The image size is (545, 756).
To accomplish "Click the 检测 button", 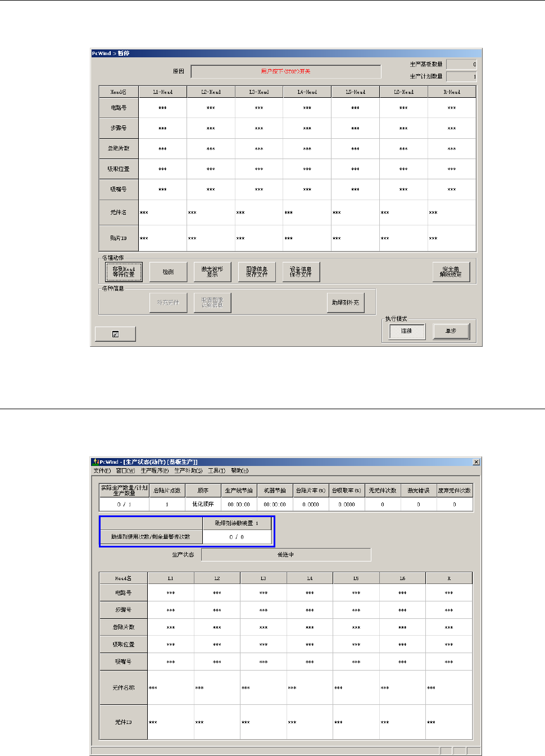I will (168, 272).
